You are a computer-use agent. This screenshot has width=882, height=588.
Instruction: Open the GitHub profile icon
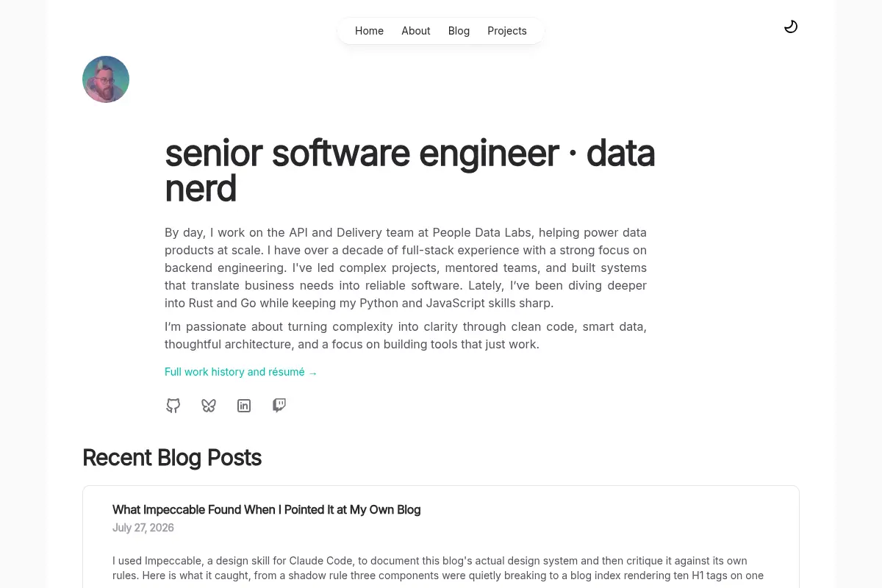(173, 406)
